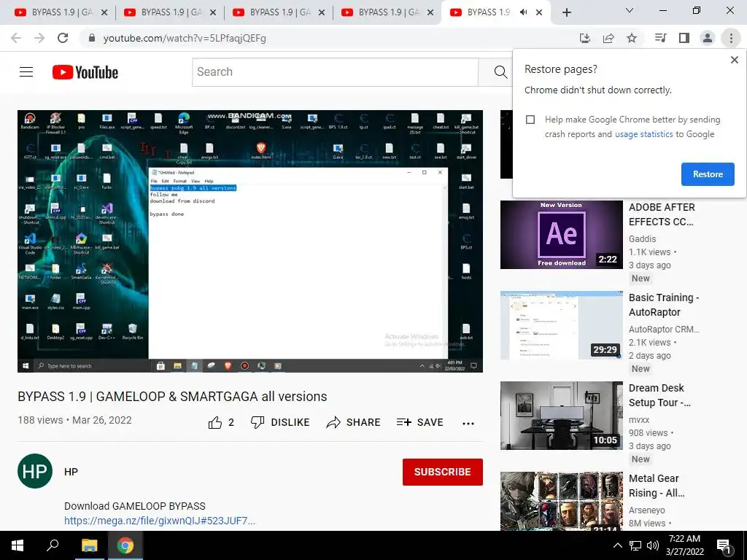747x560 pixels.
Task: Click the URL in the address bar
Action: [x=185, y=38]
